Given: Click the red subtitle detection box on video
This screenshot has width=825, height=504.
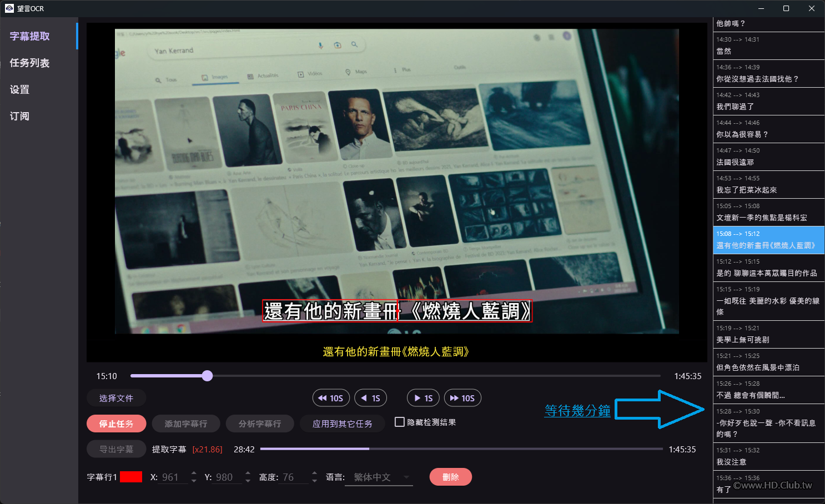Looking at the screenshot, I should point(397,311).
